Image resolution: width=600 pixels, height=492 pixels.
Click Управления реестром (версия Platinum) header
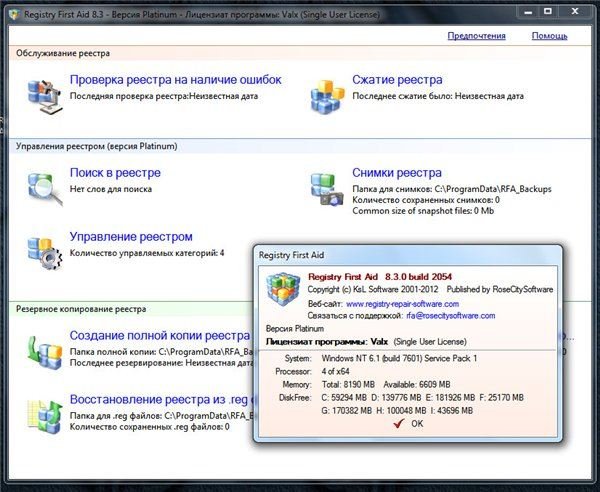(97, 146)
